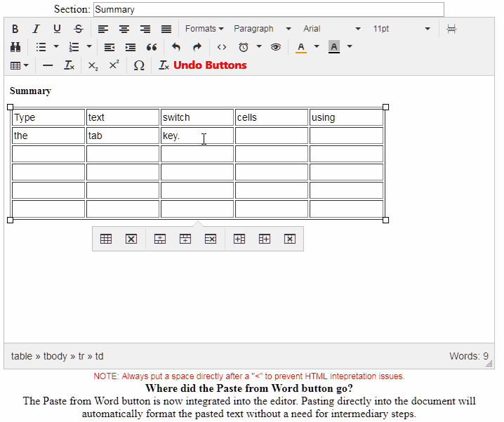Delete the table from popup toolbar
Image resolution: width=504 pixels, height=422 pixels.
click(131, 239)
